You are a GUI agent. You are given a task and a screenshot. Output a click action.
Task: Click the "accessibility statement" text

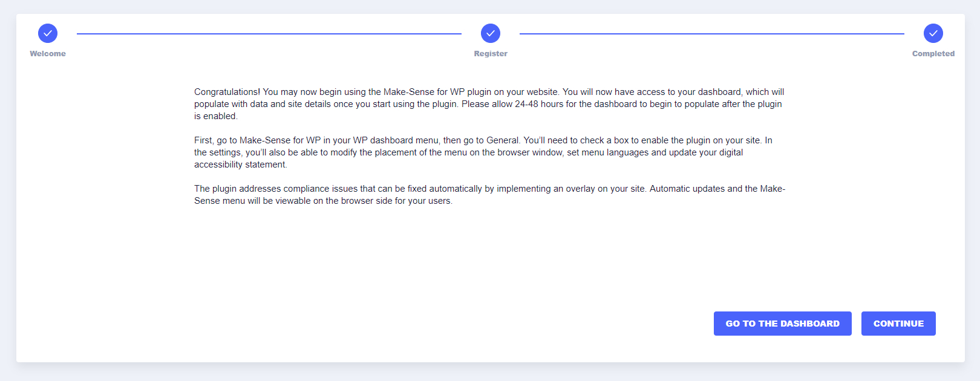click(x=240, y=164)
